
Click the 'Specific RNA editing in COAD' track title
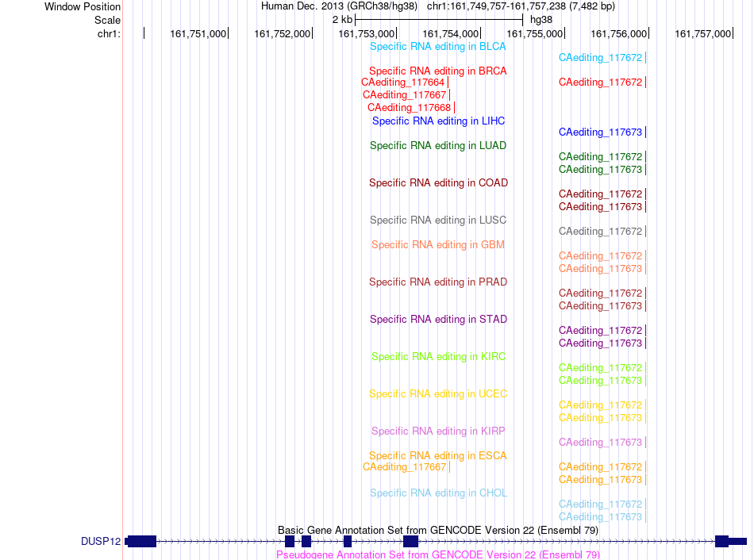click(x=438, y=183)
